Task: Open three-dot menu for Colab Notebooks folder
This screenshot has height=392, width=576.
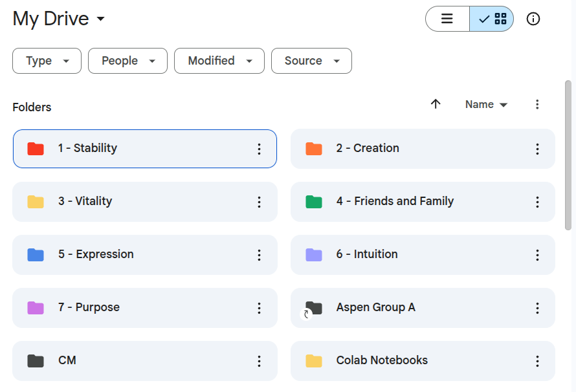Action: coord(537,361)
